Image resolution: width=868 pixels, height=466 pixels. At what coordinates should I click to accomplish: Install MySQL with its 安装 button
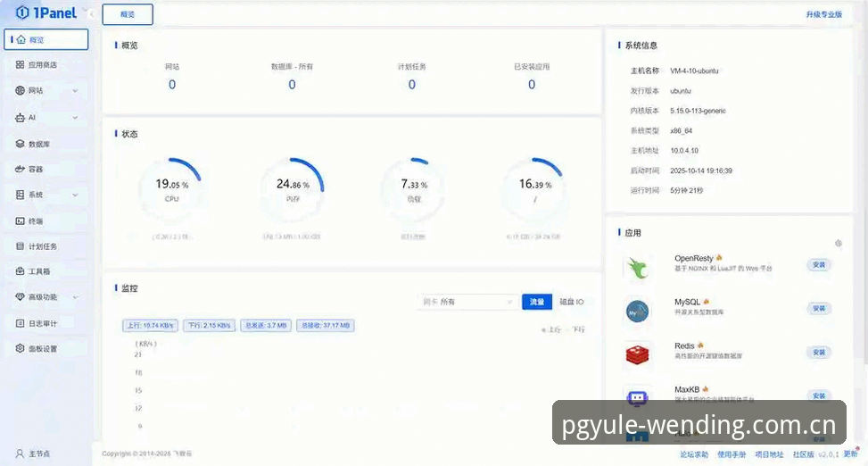coord(819,308)
